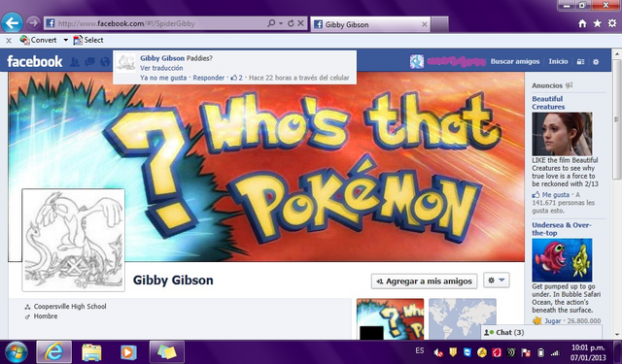This screenshot has height=364, width=622.
Task: Click the Select toolbar button
Action: coord(88,40)
